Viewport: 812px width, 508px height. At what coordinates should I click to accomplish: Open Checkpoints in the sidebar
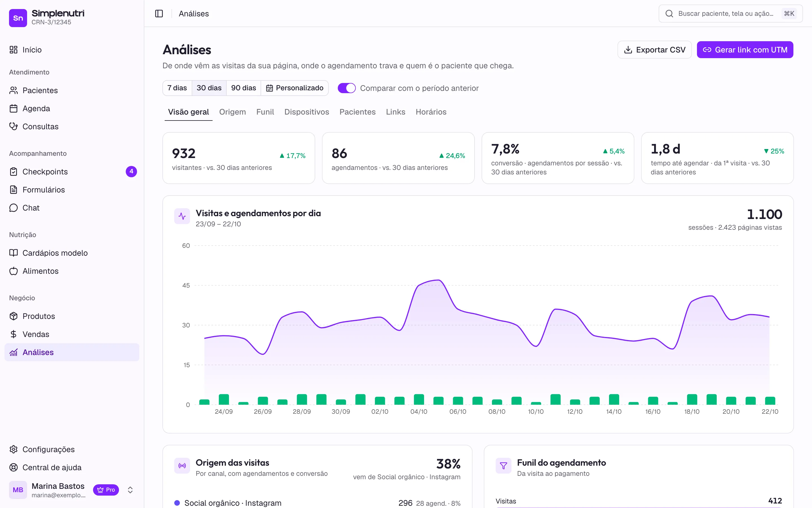click(x=72, y=172)
